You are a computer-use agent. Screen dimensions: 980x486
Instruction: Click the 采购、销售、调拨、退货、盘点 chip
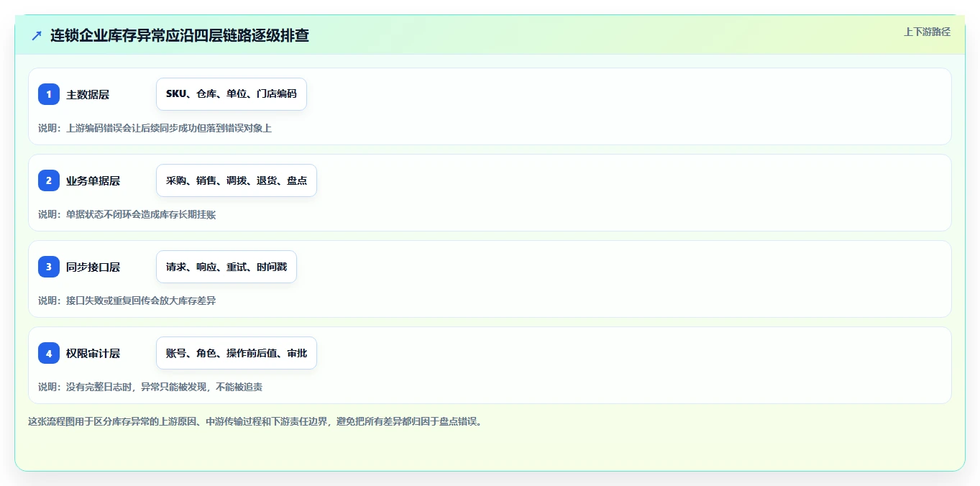coord(237,180)
